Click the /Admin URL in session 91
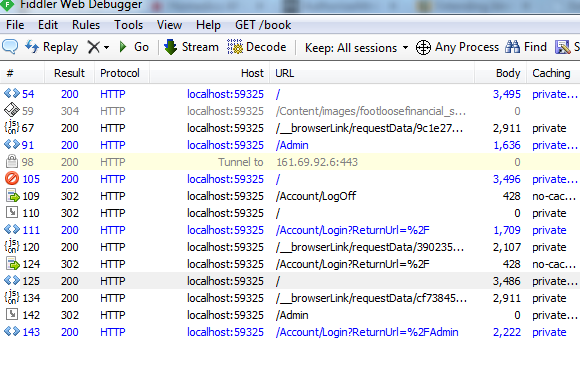Screen dimensions: 580x367 pyautogui.click(x=292, y=145)
